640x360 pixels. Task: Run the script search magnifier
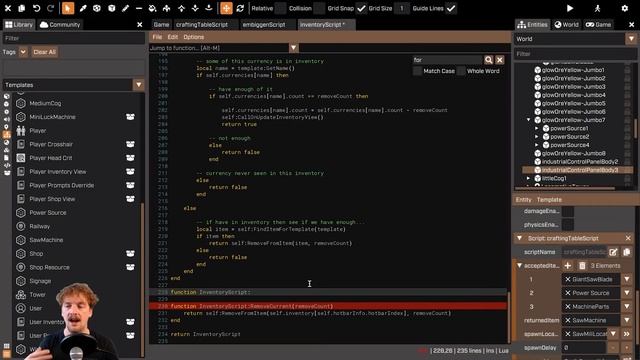coord(489,60)
